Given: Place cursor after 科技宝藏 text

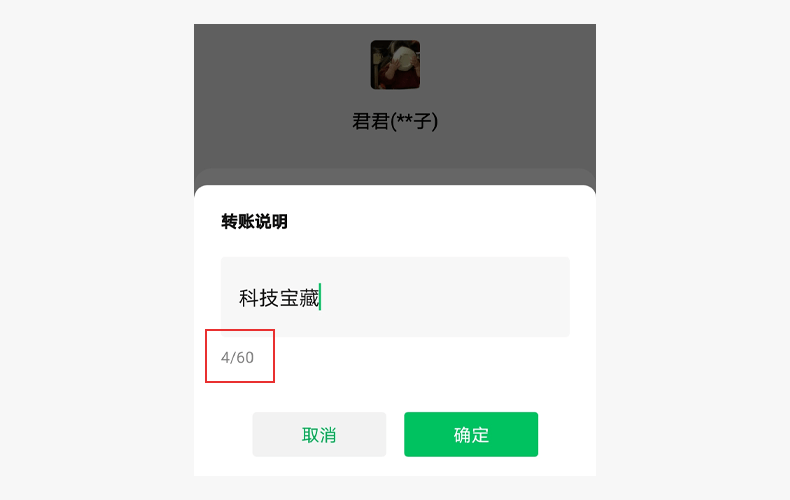Looking at the screenshot, I should click(320, 297).
